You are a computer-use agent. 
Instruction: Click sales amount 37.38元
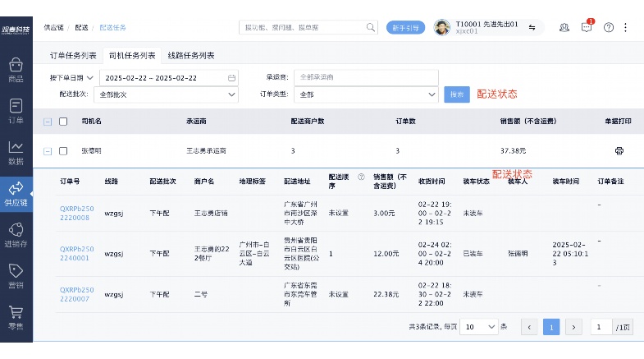513,151
